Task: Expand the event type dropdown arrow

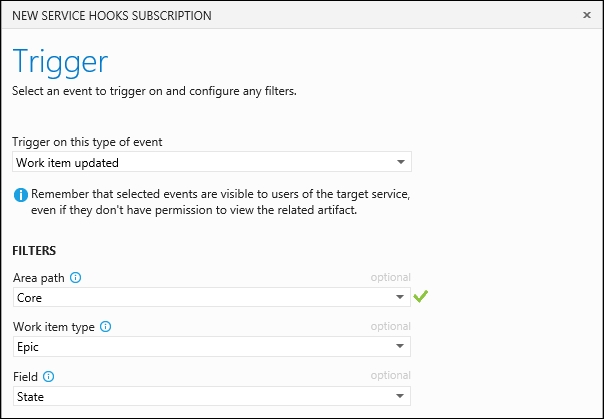Action: point(401,162)
